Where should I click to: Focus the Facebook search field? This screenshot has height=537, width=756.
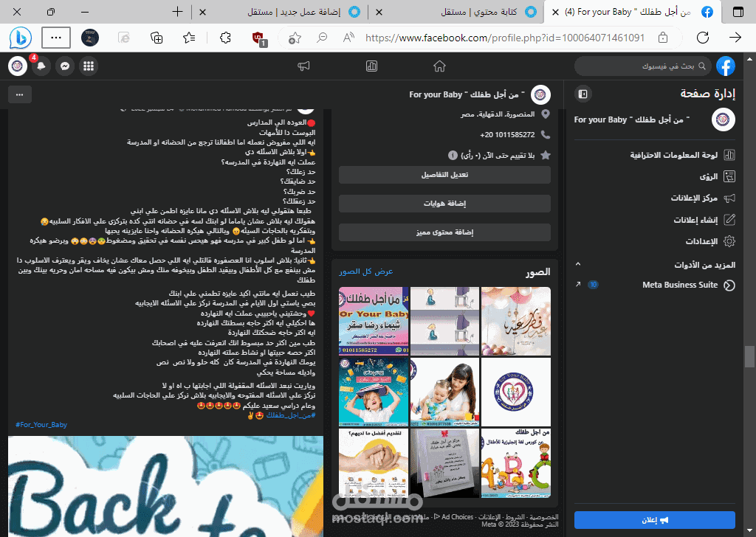pyautogui.click(x=642, y=66)
